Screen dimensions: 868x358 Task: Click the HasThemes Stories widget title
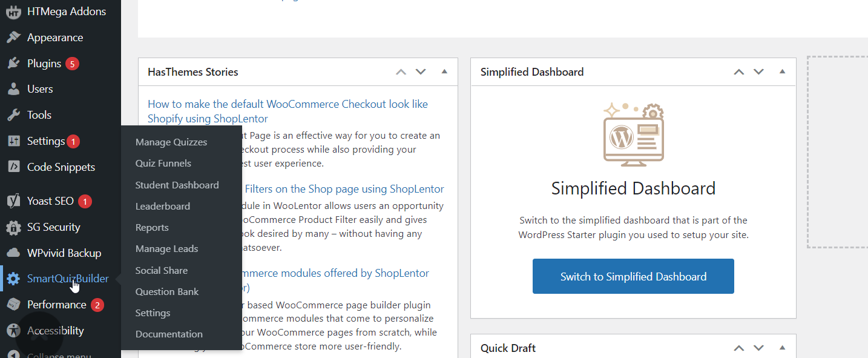[x=193, y=72]
